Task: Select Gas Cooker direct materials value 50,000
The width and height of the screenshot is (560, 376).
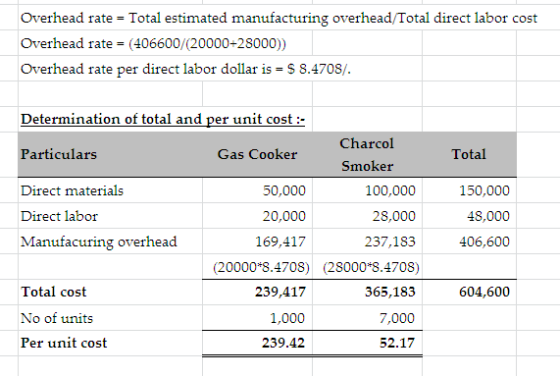Action: click(284, 190)
